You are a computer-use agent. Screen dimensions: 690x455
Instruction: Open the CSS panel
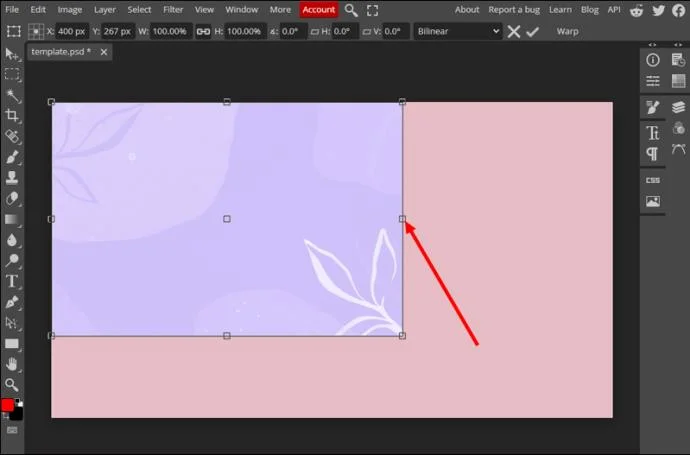point(653,180)
